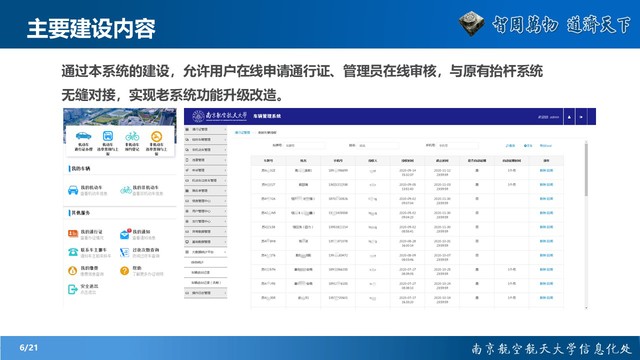Tap the 我的缴费 payment icon
Screen dimensions: 640x360
click(x=73, y=270)
